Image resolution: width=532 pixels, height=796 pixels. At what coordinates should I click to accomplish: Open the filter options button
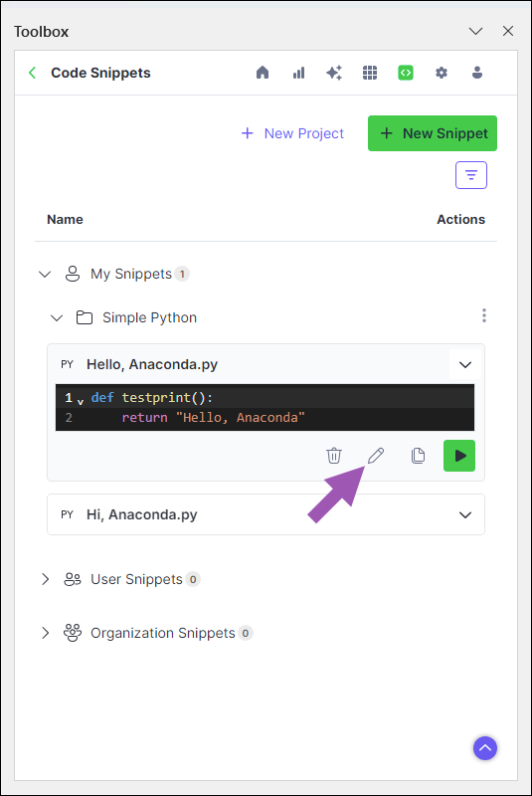[470, 175]
